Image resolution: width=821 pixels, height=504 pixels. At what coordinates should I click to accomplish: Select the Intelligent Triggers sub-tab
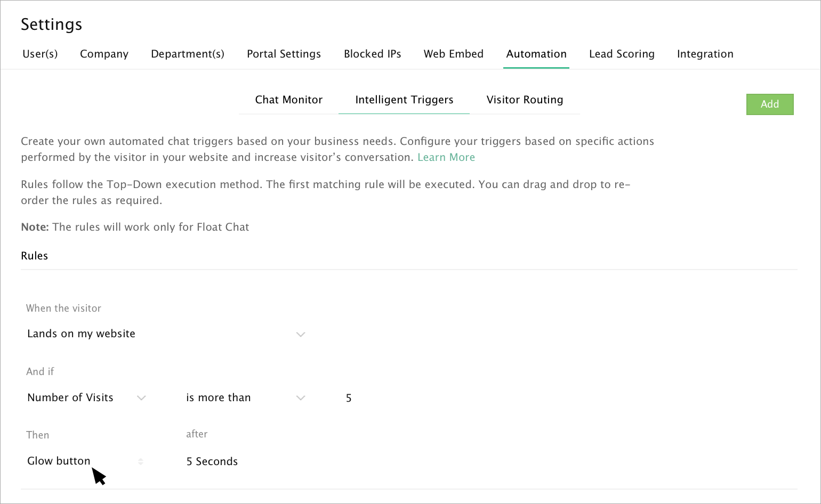404,100
